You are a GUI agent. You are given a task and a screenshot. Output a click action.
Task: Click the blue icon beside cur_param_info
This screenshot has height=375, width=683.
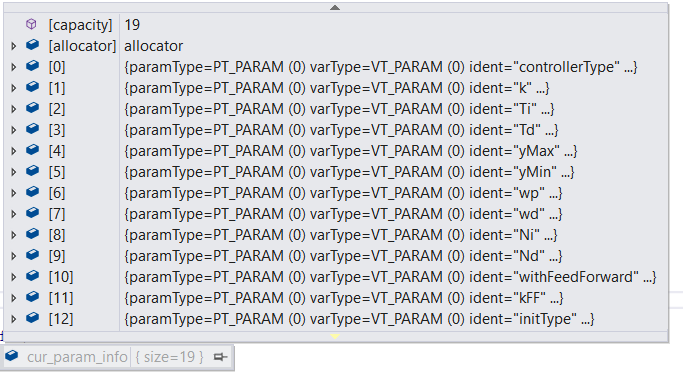pos(12,356)
